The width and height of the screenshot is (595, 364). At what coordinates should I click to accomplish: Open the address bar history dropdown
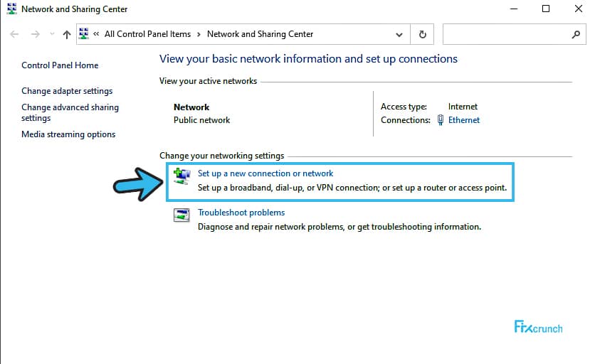pyautogui.click(x=399, y=35)
